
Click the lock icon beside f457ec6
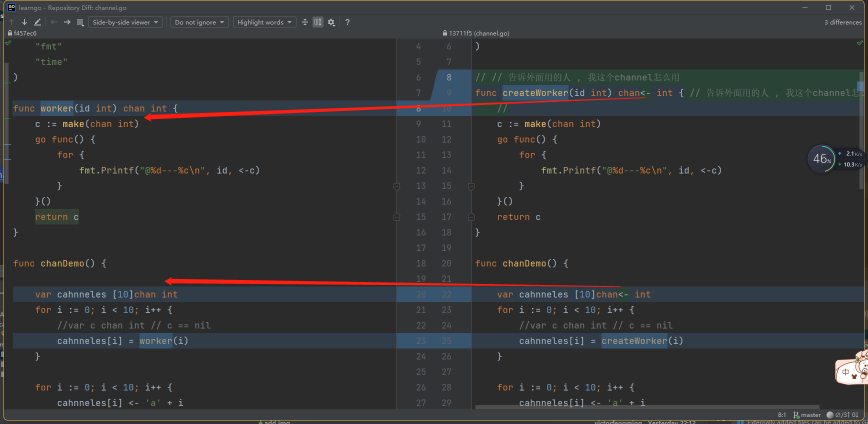10,33
